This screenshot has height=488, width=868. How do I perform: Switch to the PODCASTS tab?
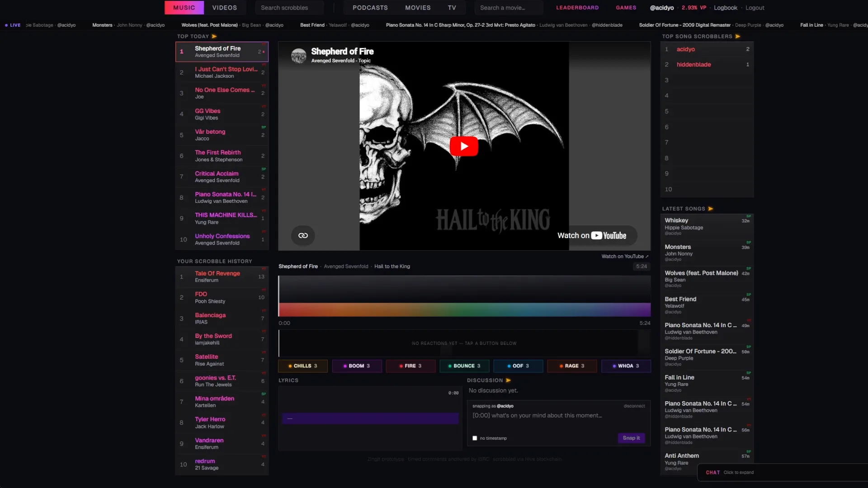[370, 8]
